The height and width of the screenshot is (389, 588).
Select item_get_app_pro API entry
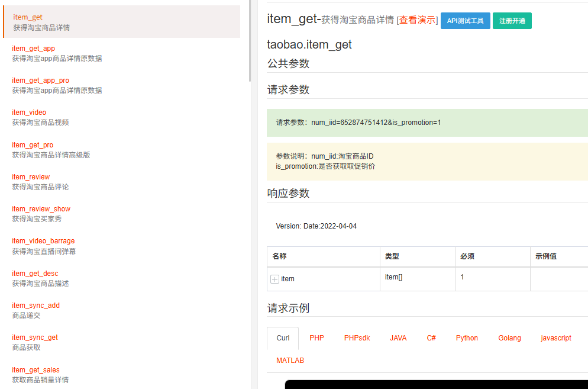coord(40,81)
